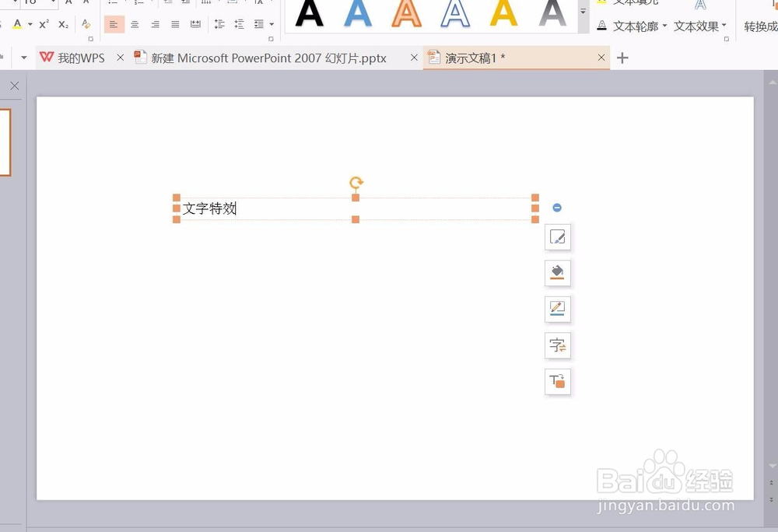This screenshot has width=778, height=532.
Task: Click the shape outline pencil icon in floating panel
Action: (x=557, y=309)
